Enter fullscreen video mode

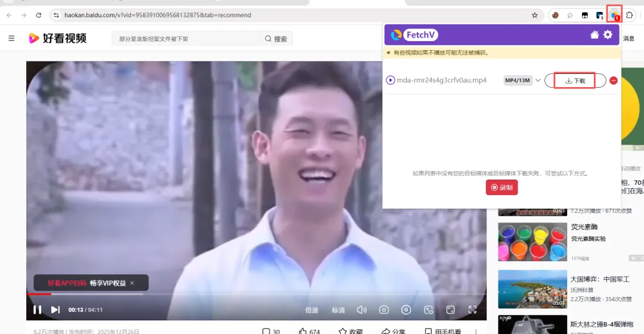(x=473, y=310)
